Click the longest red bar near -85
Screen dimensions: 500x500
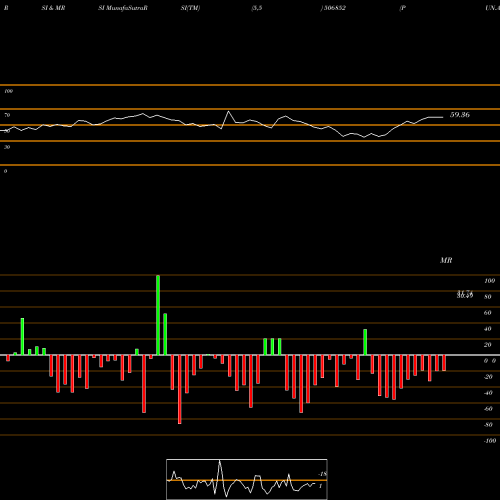pyautogui.click(x=180, y=389)
